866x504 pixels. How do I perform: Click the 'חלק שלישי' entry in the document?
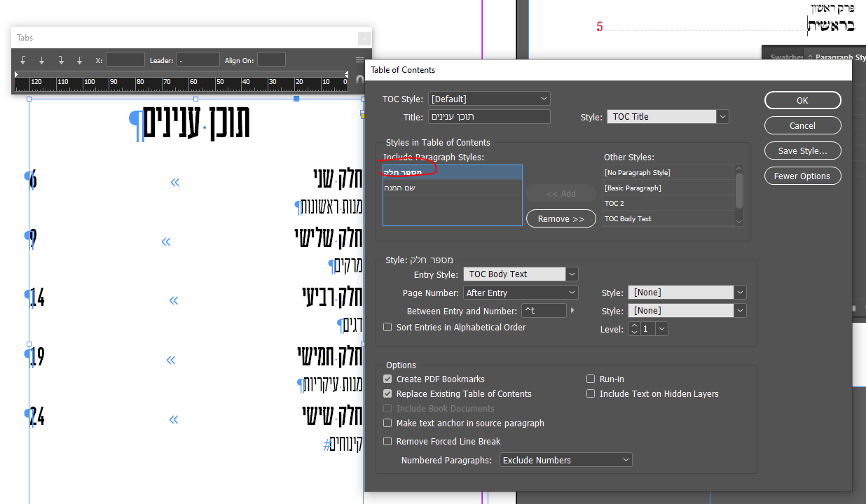(x=329, y=238)
